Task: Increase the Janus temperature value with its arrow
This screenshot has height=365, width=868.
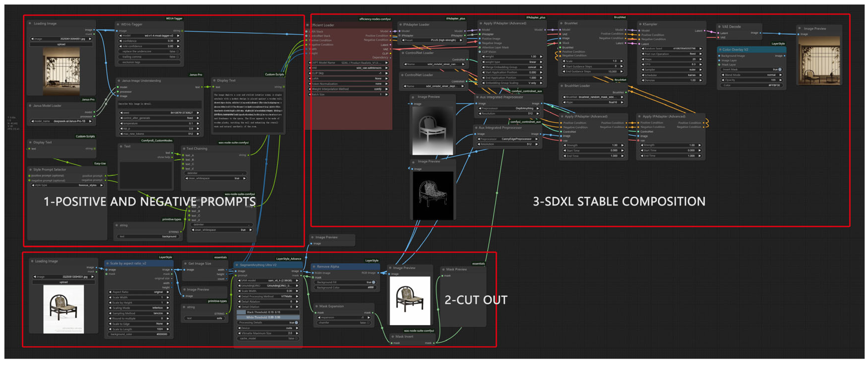Action: (x=198, y=123)
